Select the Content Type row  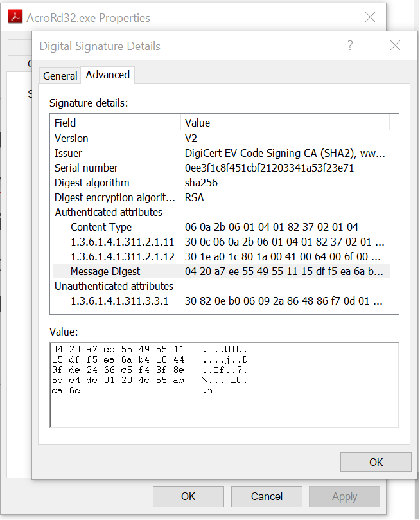(222, 227)
